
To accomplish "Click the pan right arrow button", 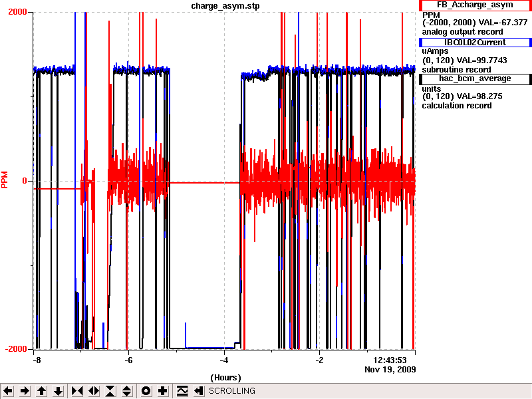I will pos(25,391).
